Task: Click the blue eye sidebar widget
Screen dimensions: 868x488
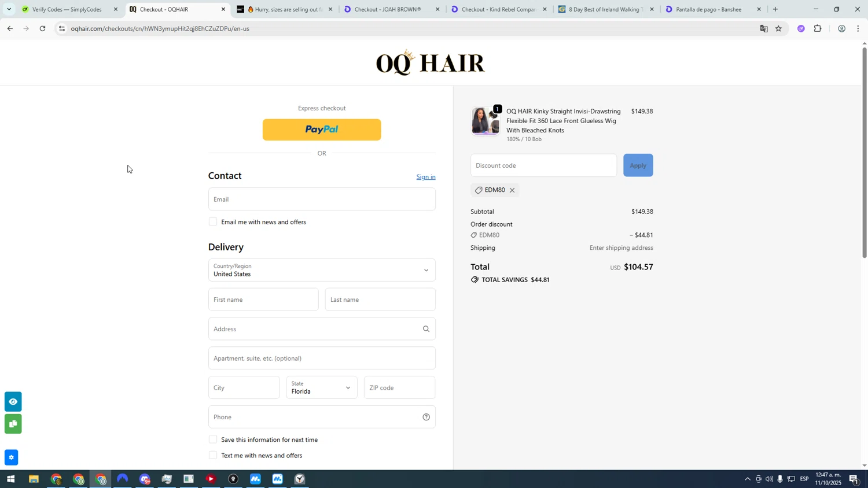Action: pos(13,402)
